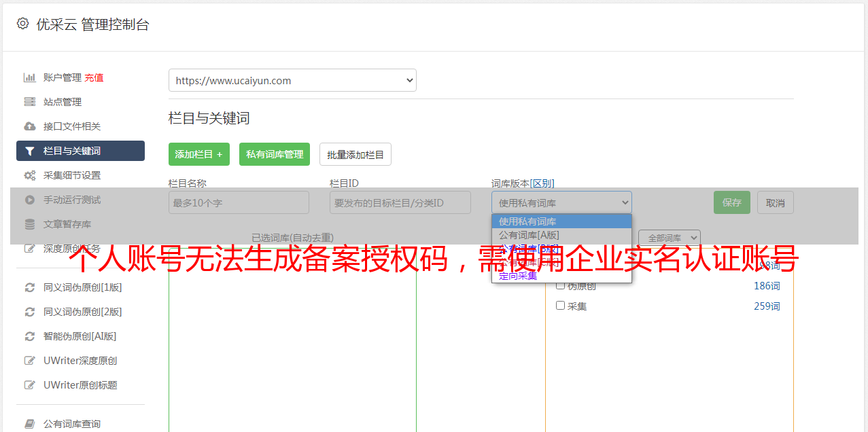
Task: Click the 已选词库(自动去重) label
Action: (292, 238)
